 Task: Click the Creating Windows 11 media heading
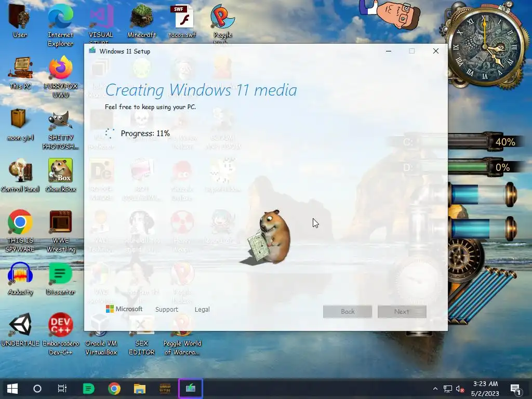(201, 90)
